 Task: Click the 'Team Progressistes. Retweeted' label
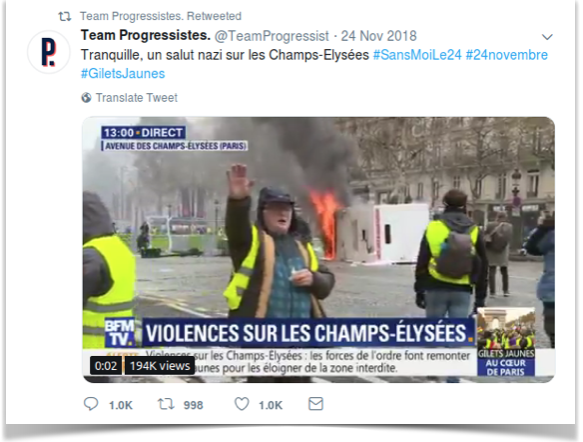coord(161,16)
